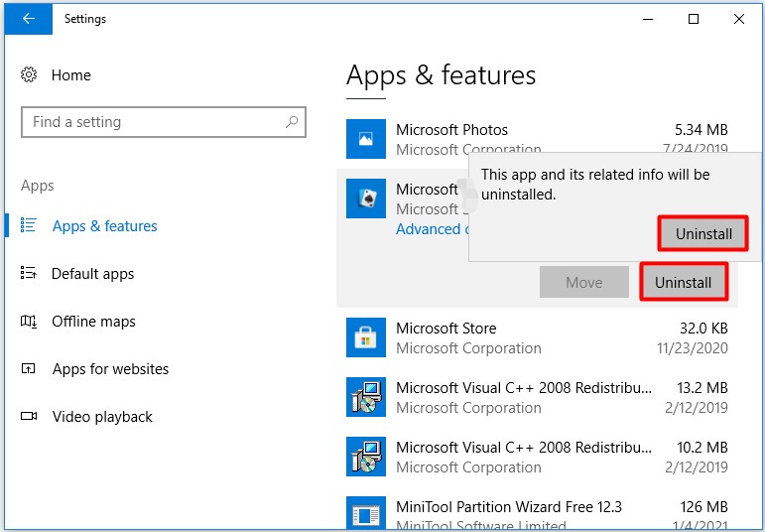Click the back arrow in title bar
765x532 pixels.
[27, 19]
